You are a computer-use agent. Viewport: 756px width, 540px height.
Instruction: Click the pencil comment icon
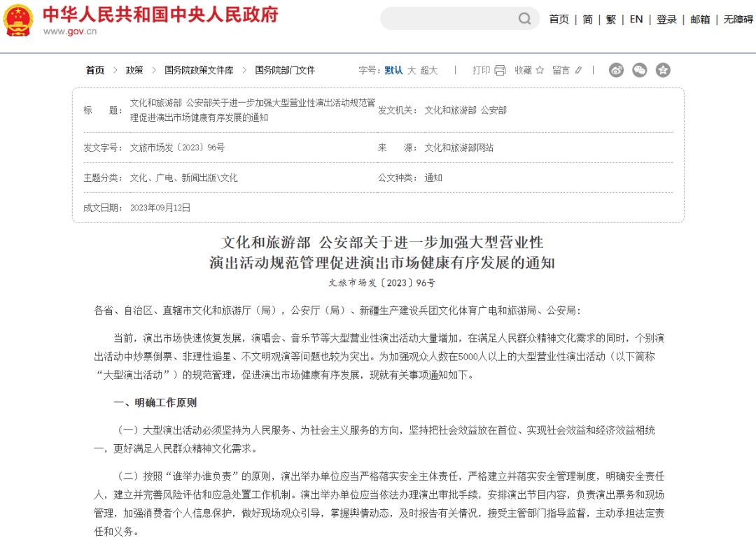[578, 71]
